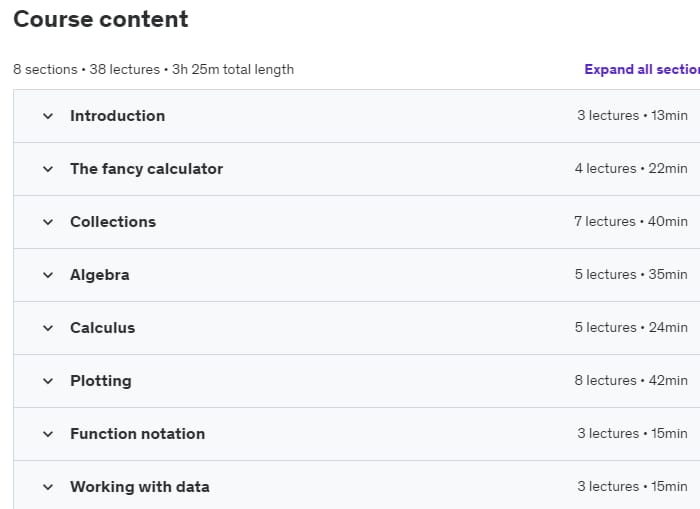Screen dimensions: 700x509
Task: Expand the Algebra section chevron
Action: pos(48,275)
